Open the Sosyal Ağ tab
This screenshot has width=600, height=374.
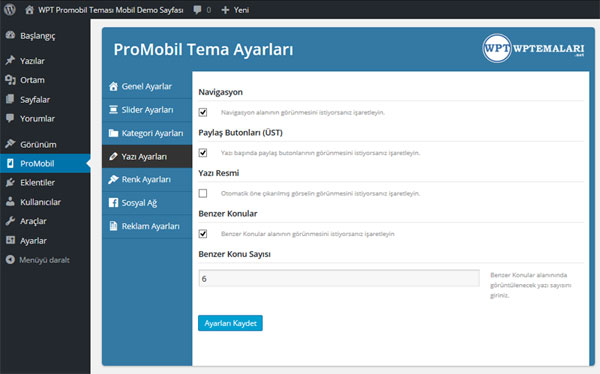(147, 203)
